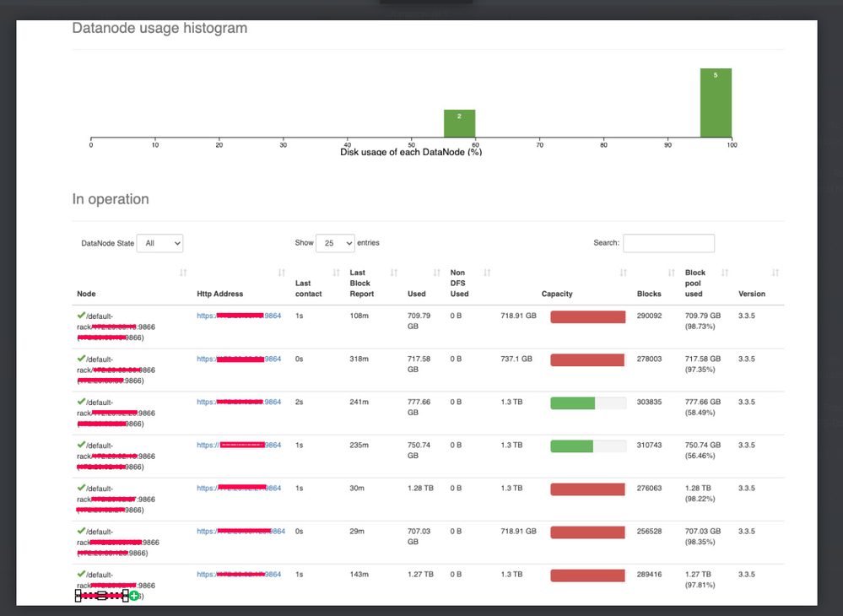Click the In operation heading

coord(111,199)
